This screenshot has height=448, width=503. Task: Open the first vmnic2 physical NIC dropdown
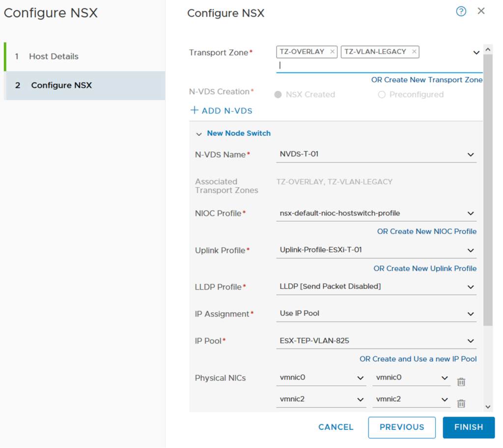[x=321, y=399]
